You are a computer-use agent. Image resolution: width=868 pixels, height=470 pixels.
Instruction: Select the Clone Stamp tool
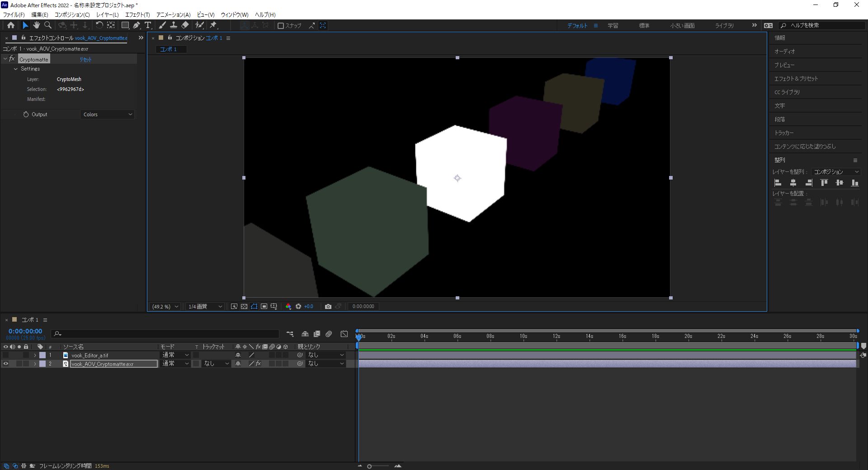173,25
